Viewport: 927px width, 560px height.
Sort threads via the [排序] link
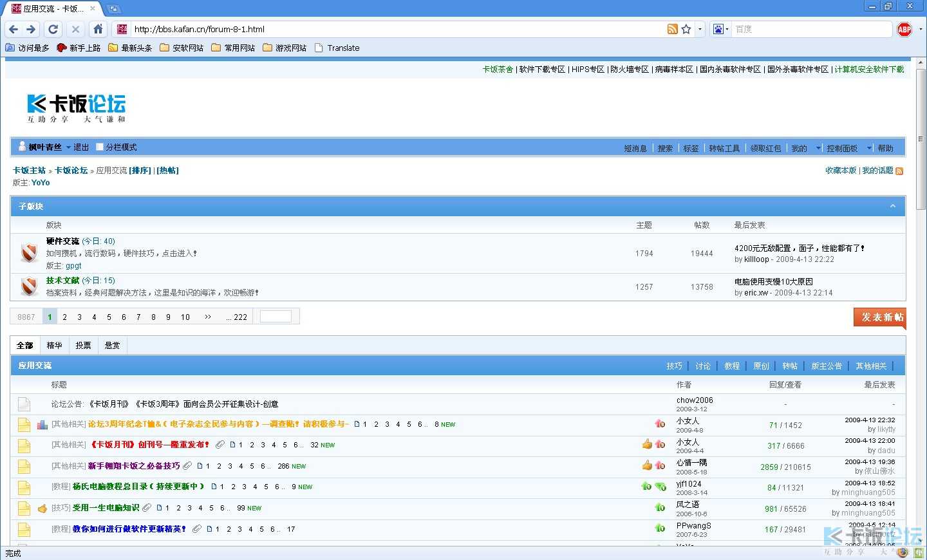coord(140,171)
